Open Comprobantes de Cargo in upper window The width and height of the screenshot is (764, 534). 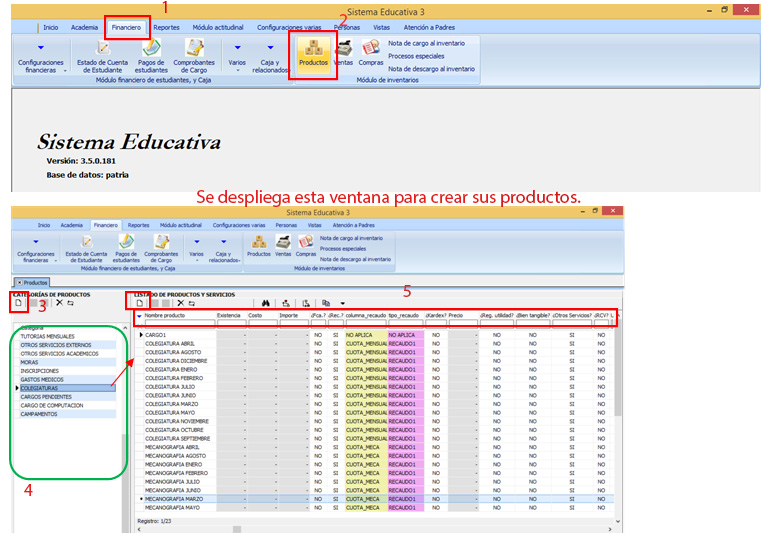[194, 57]
